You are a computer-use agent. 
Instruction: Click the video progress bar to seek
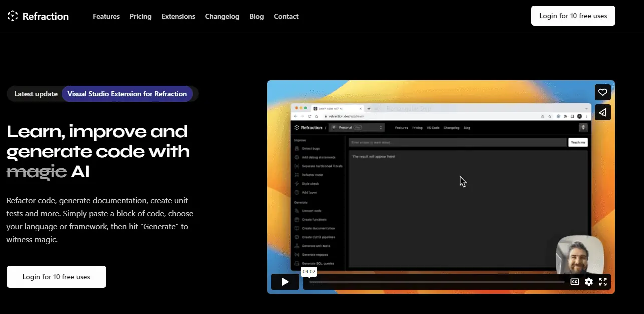(x=437, y=282)
